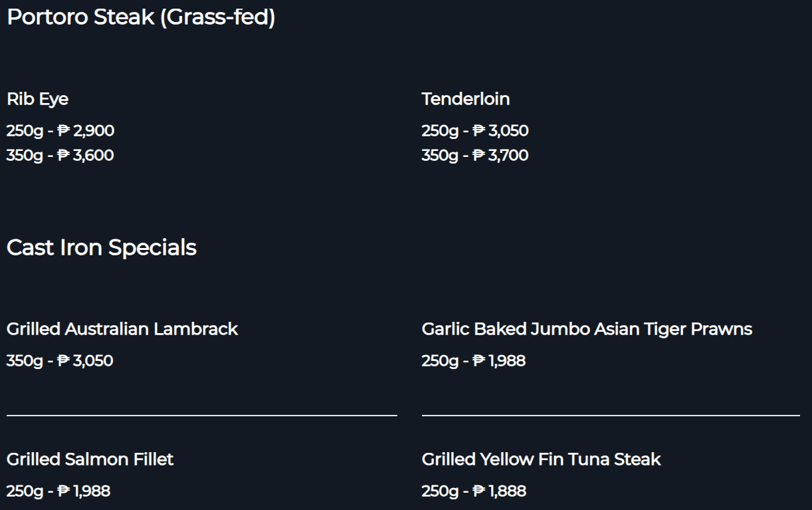The height and width of the screenshot is (510, 812).
Task: Click Salmon Fillet 250g price ₱1,988
Action: (x=58, y=491)
